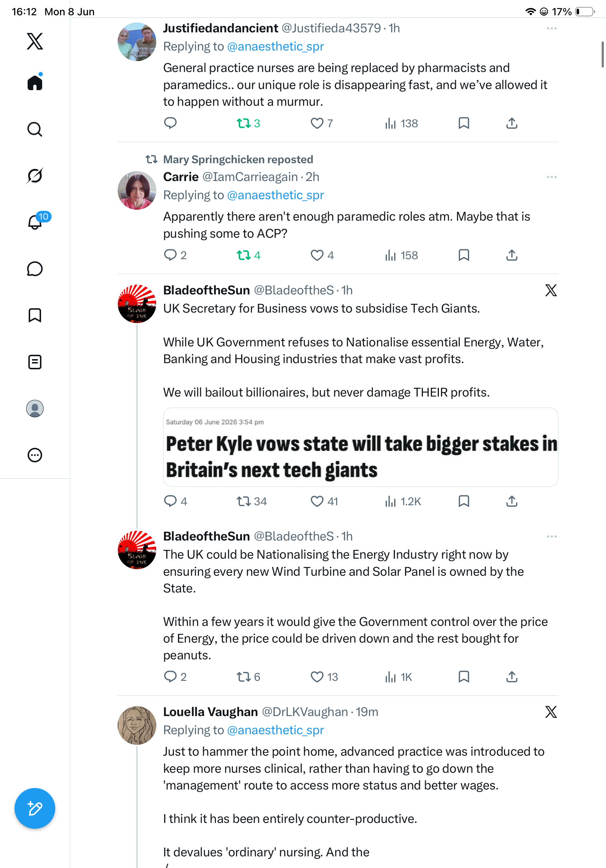
Task: Open more options on BladeoftheSun energy post
Action: tap(552, 537)
